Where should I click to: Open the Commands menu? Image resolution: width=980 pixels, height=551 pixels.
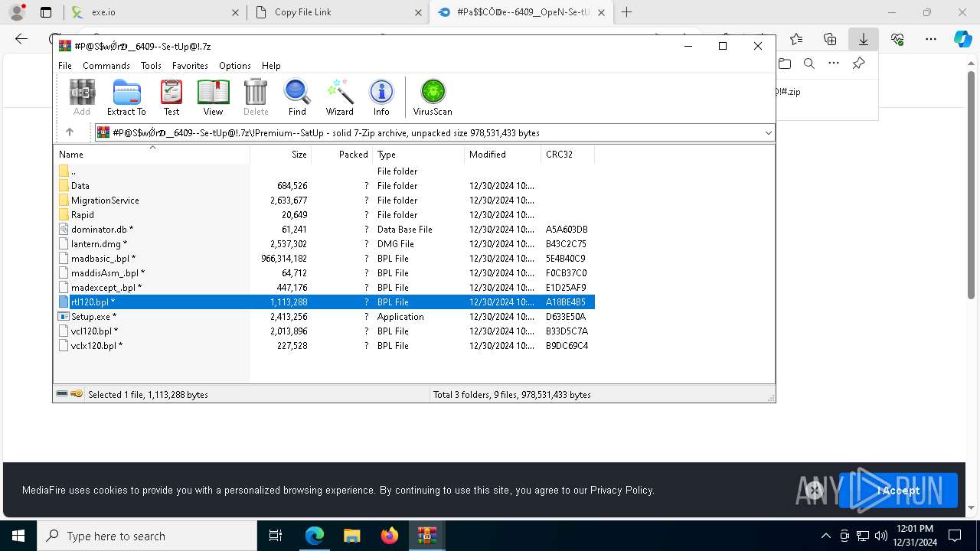click(x=106, y=66)
